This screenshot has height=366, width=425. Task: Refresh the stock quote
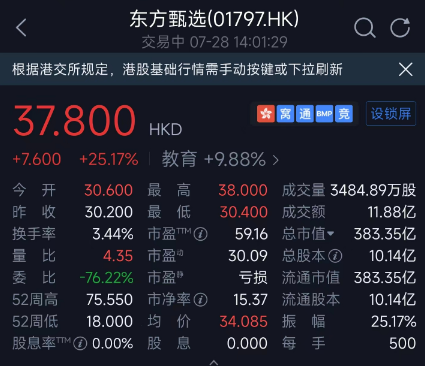[400, 27]
